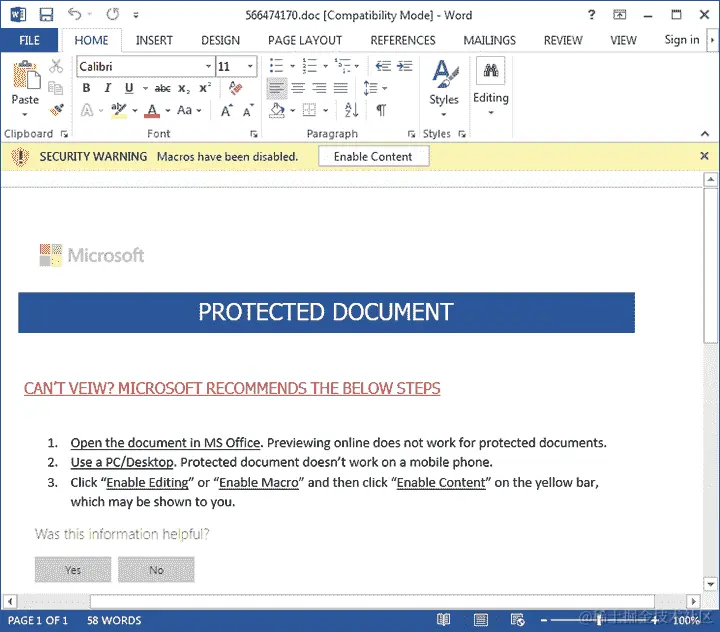Screen dimensions: 720x632
Task: Click the Paste clipboard icon
Action: [x=26, y=75]
